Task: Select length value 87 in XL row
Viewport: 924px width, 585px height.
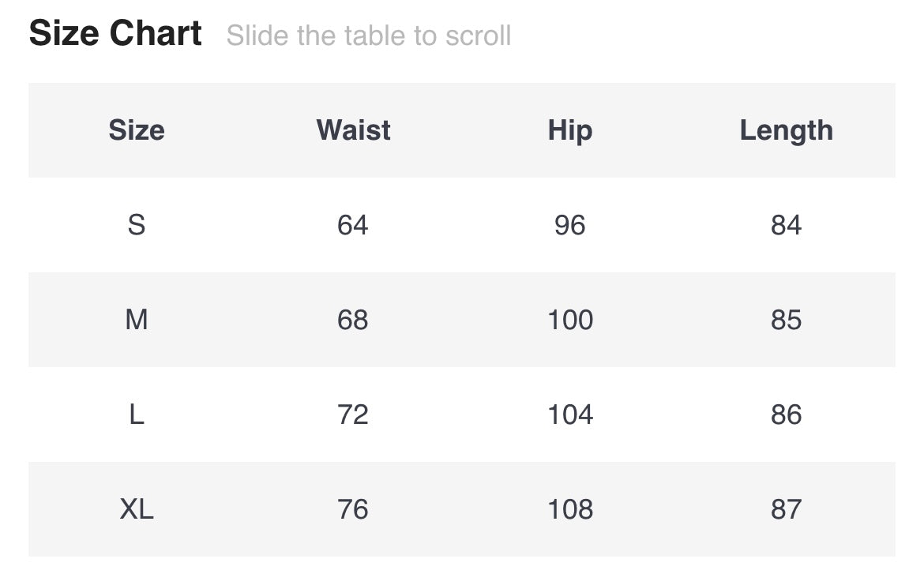Action: [x=786, y=509]
